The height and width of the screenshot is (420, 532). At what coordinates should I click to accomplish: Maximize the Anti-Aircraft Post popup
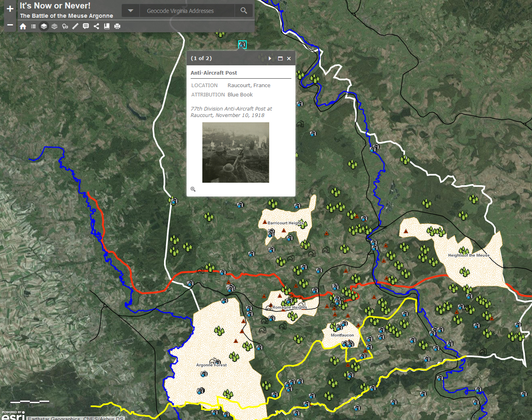280,59
